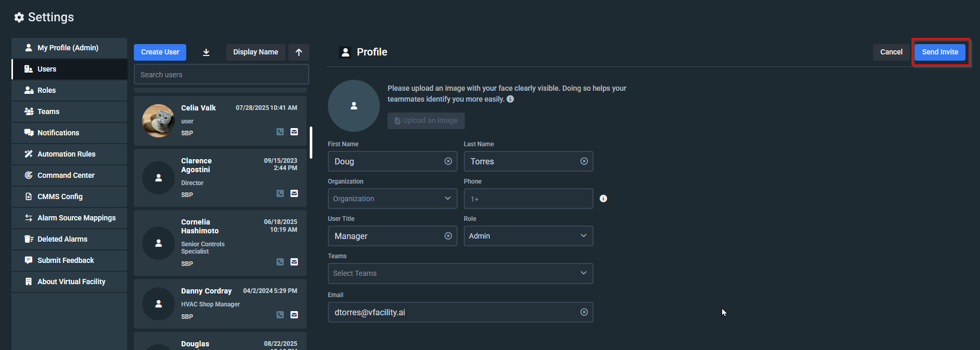Viewport: 980px width, 350px height.
Task: Clear the First Name field
Action: click(448, 161)
